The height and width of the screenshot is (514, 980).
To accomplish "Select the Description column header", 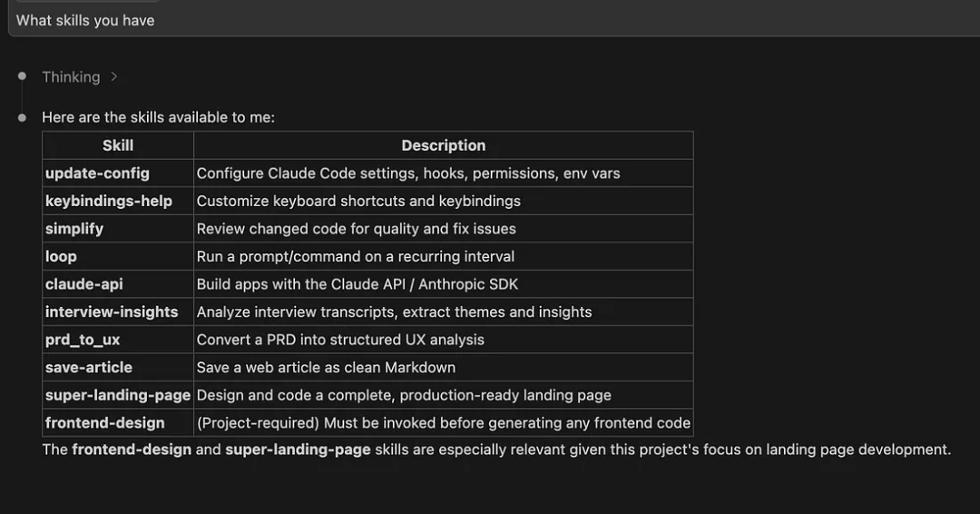I will [x=443, y=145].
